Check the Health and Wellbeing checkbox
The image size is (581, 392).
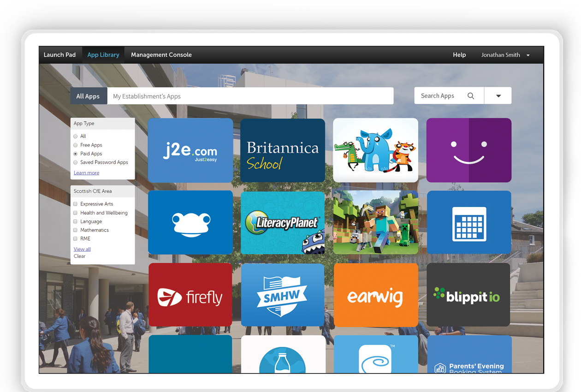pos(76,213)
